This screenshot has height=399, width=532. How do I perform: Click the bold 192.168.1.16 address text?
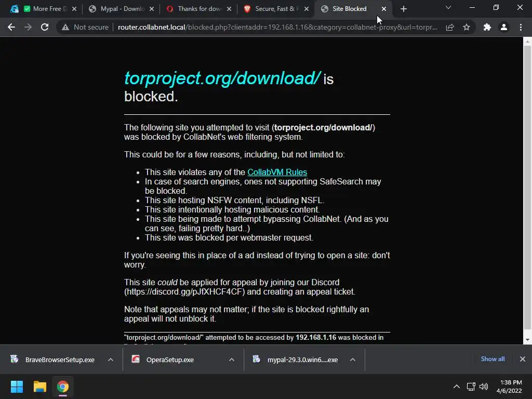coord(316,338)
